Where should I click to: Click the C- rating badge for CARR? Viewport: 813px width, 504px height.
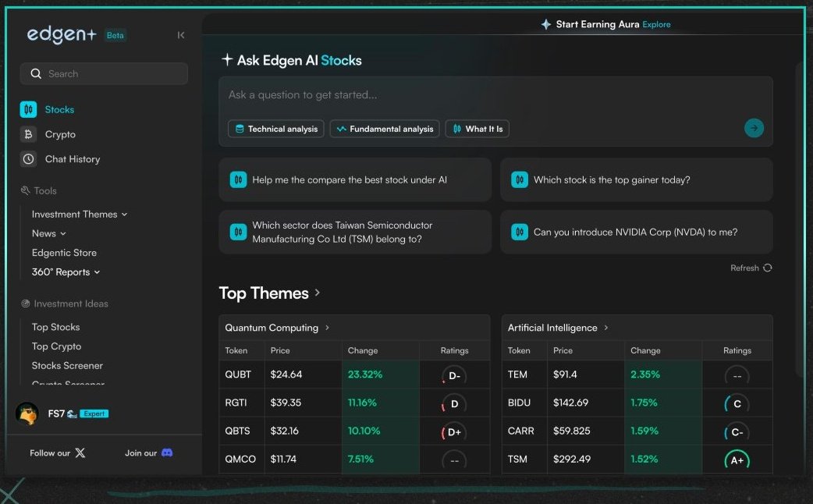[737, 432]
